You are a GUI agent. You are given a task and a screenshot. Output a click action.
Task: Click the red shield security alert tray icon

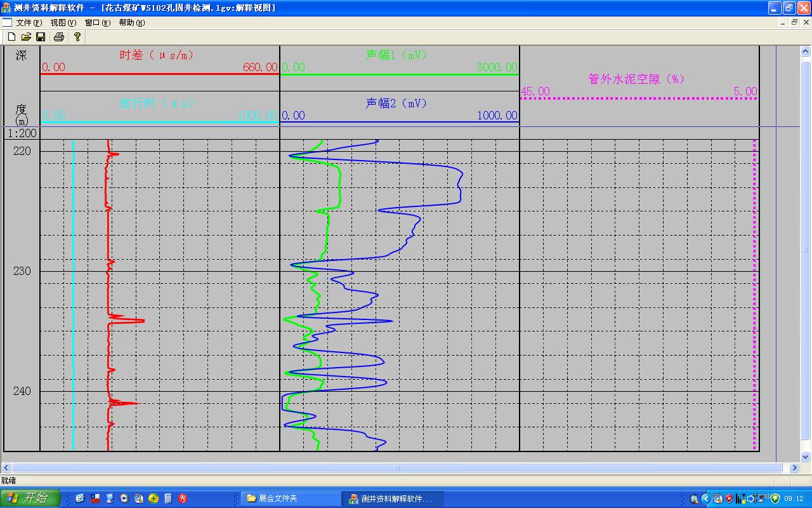tap(729, 499)
